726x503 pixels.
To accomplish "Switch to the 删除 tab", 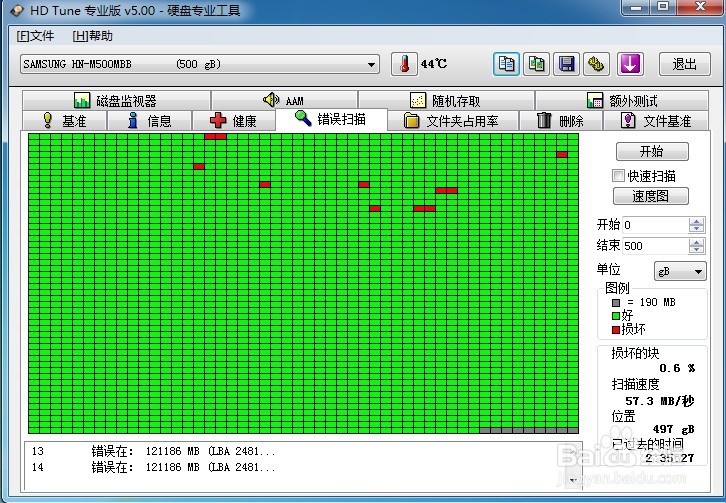I will [561, 121].
